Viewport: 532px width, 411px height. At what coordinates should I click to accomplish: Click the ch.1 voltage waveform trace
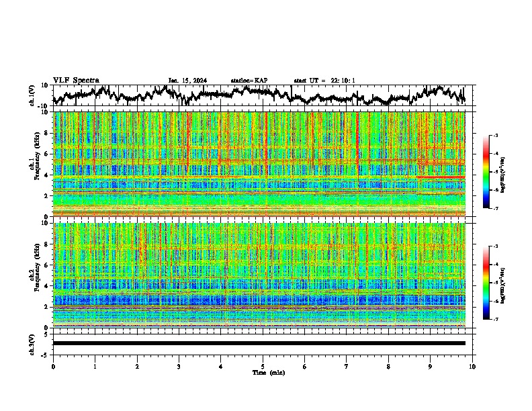point(259,95)
